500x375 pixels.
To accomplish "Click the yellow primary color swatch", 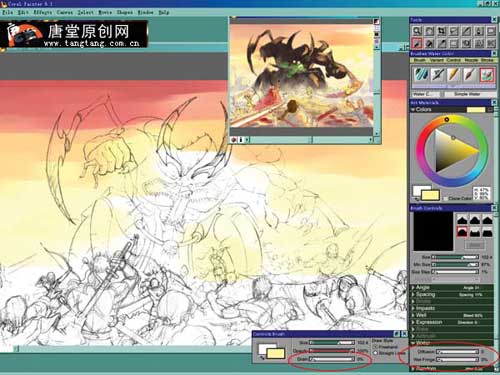I will coord(430,195).
